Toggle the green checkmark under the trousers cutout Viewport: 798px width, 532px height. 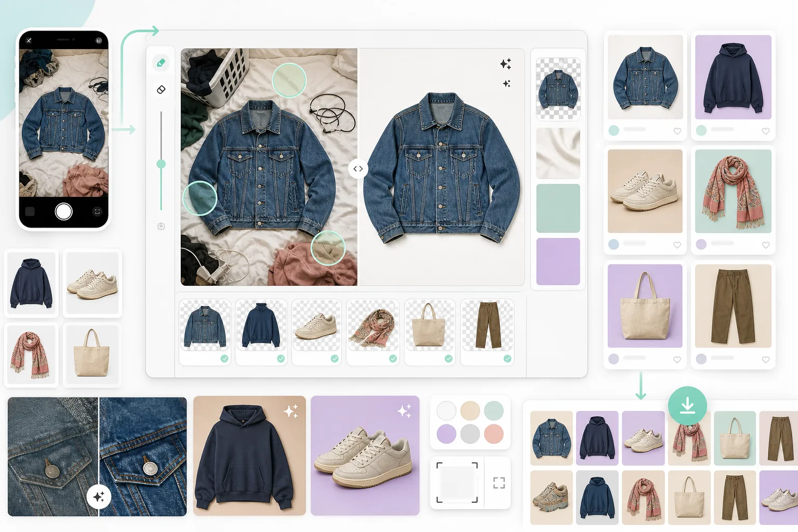(x=507, y=358)
